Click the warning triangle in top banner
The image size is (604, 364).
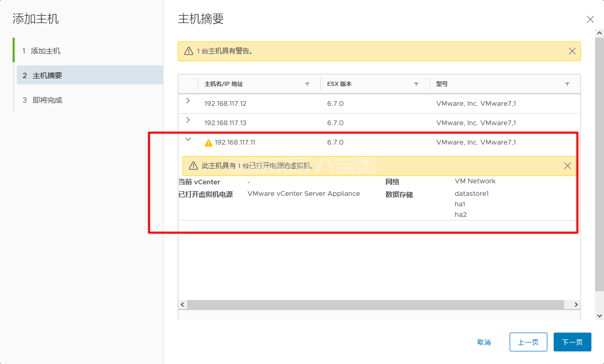[x=189, y=51]
